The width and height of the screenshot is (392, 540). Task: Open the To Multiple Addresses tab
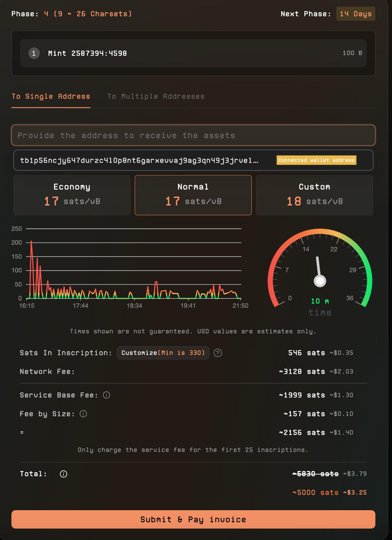pyautogui.click(x=156, y=96)
